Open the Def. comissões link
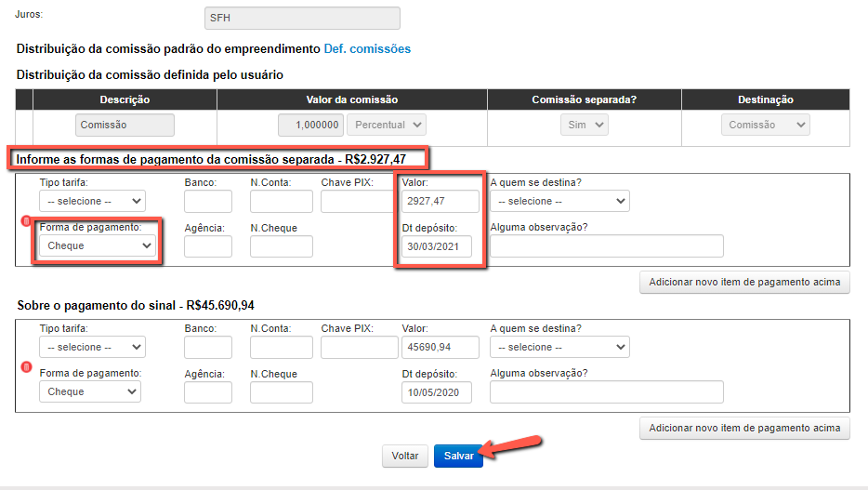This screenshot has width=868, height=490. (x=367, y=48)
